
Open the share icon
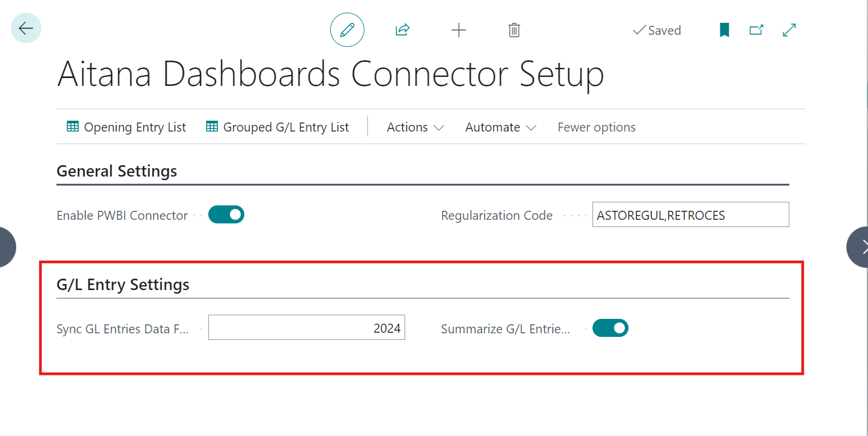402,30
